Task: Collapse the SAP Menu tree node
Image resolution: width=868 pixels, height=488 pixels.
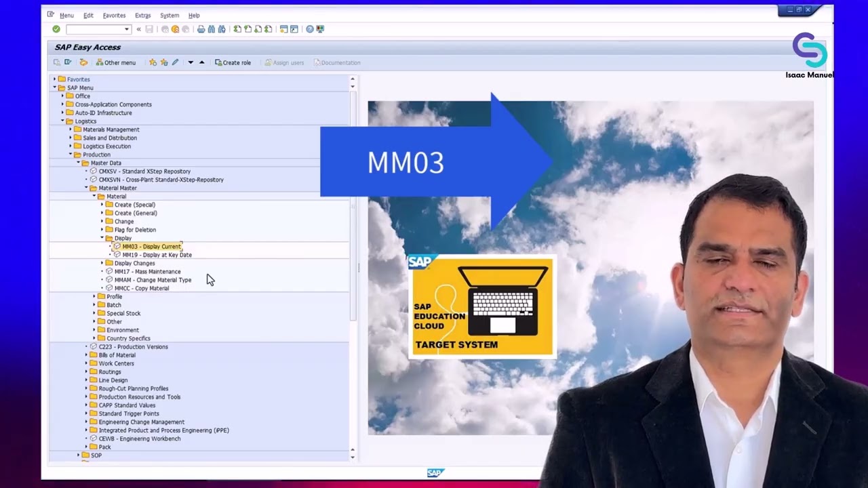Action: pyautogui.click(x=54, y=87)
